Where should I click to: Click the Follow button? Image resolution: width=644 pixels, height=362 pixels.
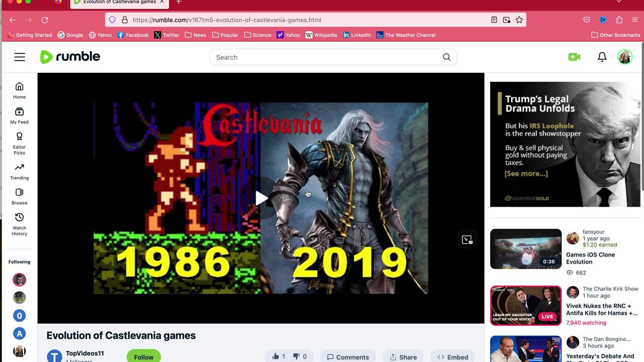click(x=143, y=356)
